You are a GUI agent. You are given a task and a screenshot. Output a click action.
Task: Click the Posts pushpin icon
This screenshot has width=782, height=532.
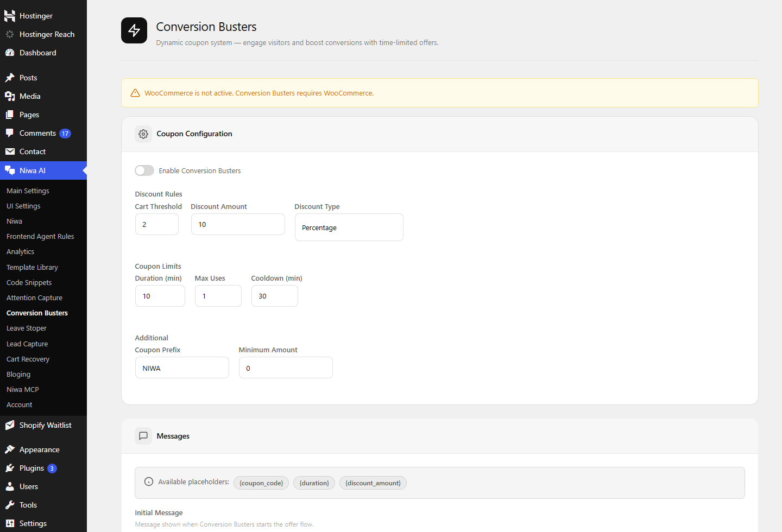point(10,78)
